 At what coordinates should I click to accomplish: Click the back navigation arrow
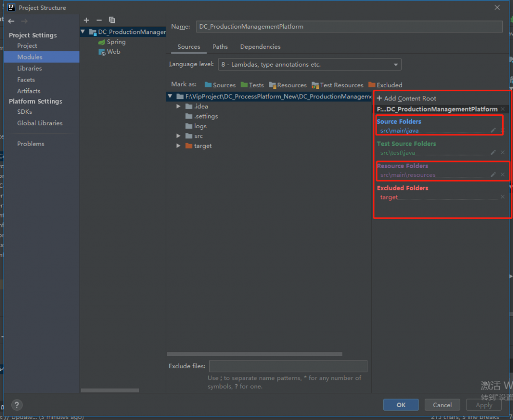[11, 21]
